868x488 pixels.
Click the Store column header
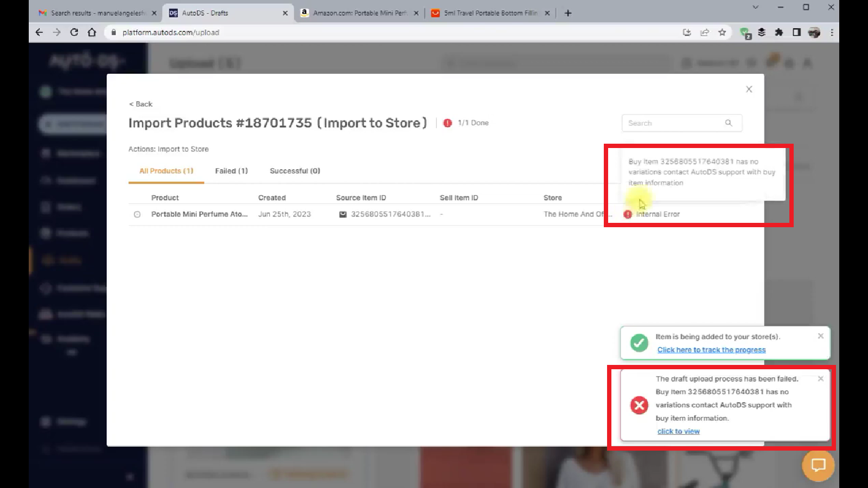(x=553, y=198)
